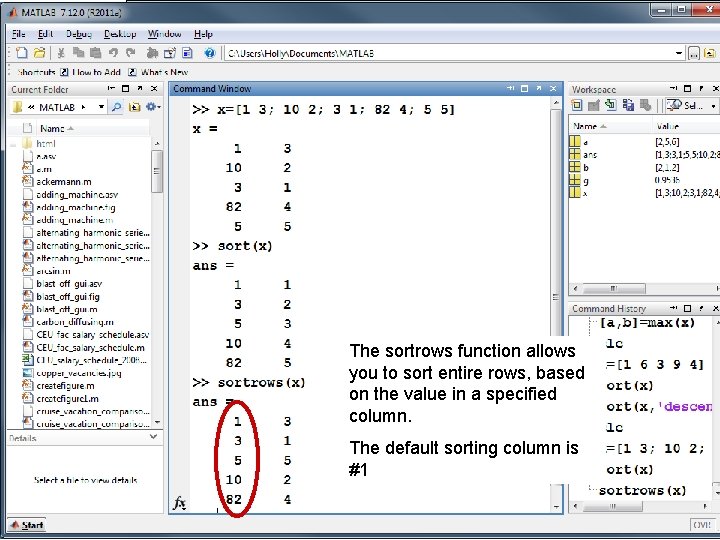Maximize the Current Folder panel
Screen dimensions: 720x540
point(125,89)
